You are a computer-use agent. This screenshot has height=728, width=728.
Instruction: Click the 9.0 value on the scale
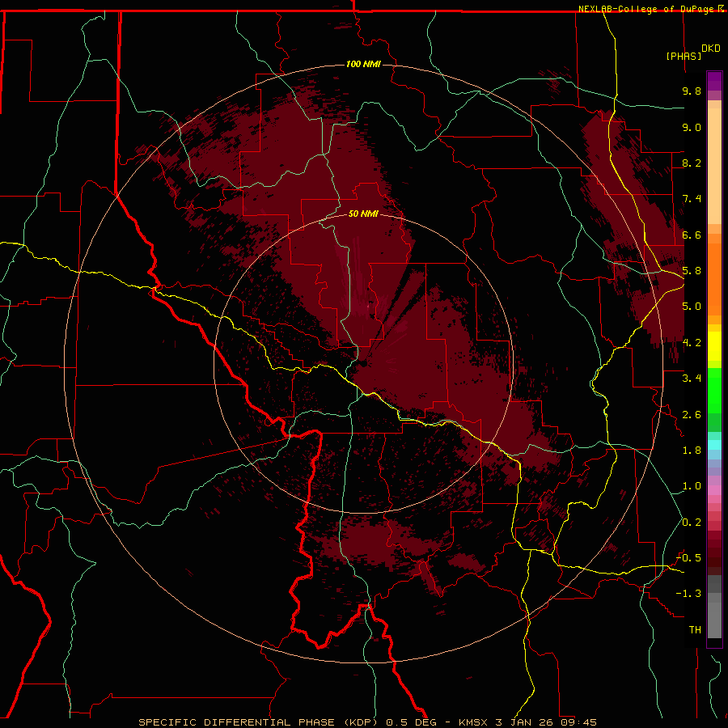coord(692,127)
